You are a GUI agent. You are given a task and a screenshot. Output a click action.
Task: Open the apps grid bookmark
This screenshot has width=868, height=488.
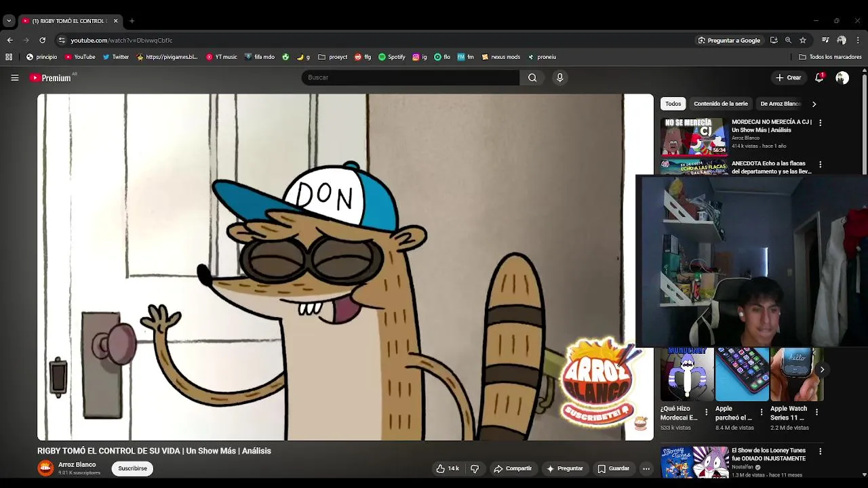coord(9,57)
